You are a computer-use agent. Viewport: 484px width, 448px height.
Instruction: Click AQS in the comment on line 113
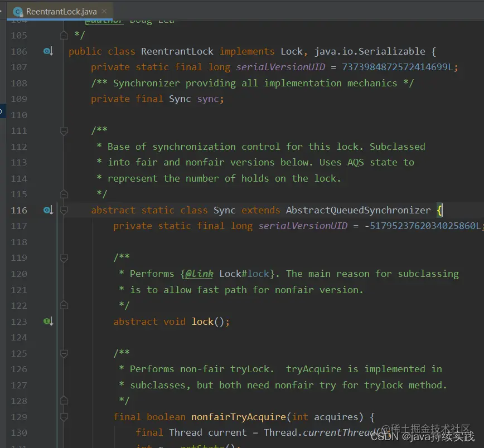(x=356, y=162)
